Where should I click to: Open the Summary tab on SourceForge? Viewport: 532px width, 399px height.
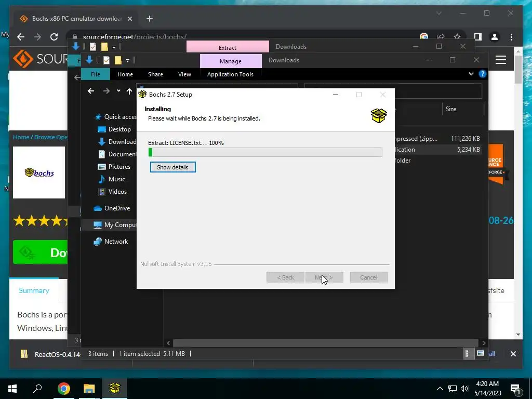pyautogui.click(x=34, y=290)
